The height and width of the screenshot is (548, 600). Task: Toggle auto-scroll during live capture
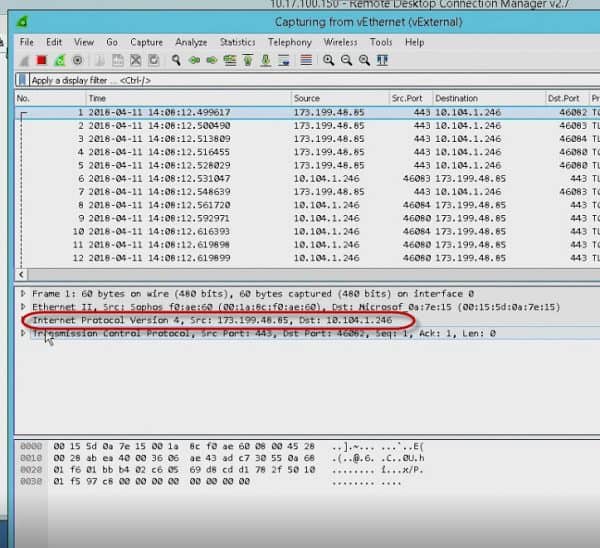(284, 60)
